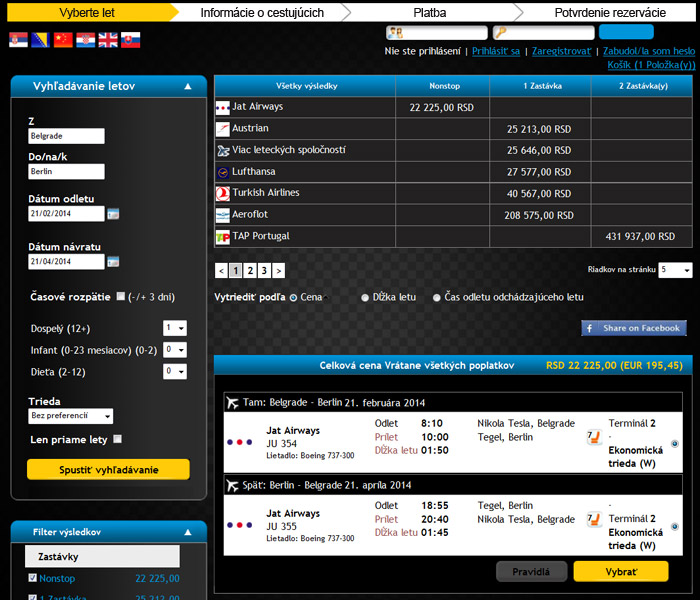Open the Košík (1 Položka(y)) link
Viewport: 700px width, 600px height.
[x=651, y=65]
